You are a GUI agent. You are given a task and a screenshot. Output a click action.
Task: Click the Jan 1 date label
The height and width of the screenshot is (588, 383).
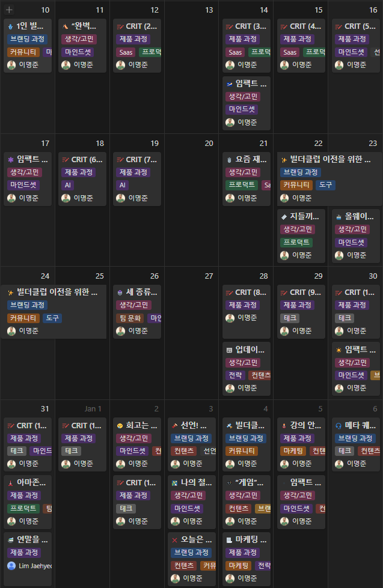[93, 409]
